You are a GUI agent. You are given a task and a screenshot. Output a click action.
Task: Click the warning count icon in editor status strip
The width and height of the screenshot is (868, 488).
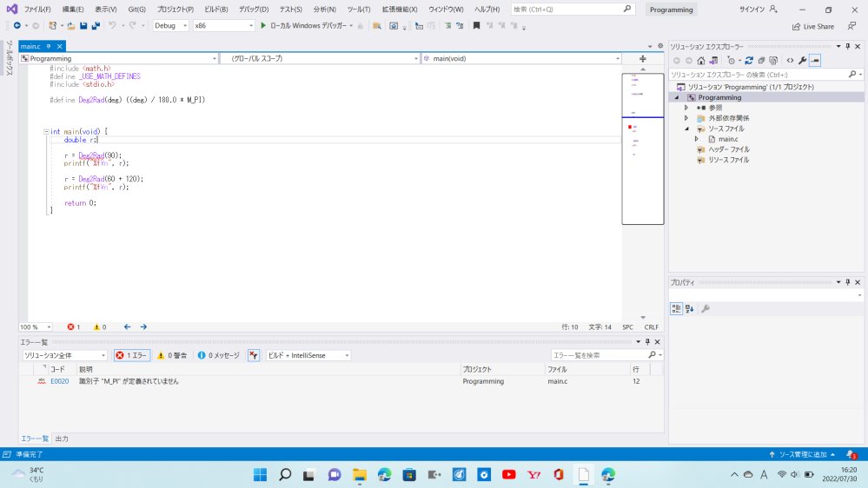96,327
